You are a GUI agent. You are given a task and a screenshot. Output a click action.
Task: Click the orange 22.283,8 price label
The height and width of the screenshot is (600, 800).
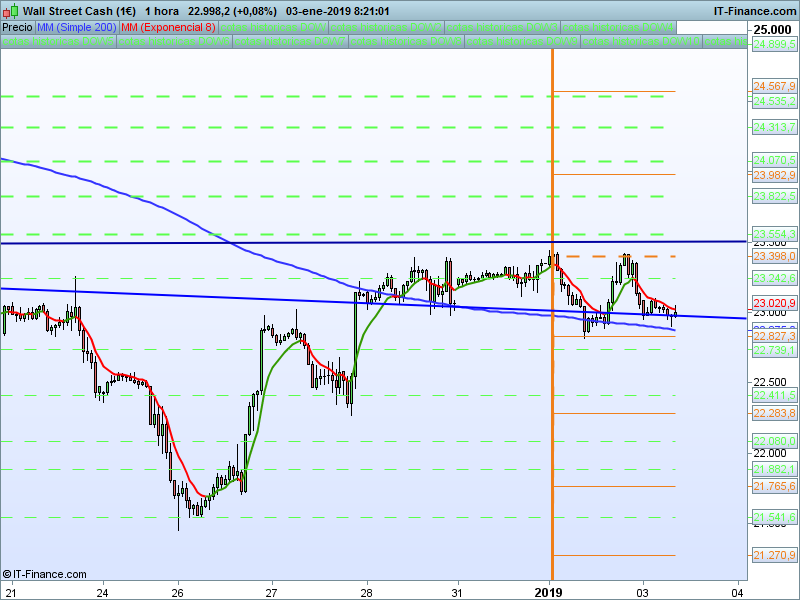774,413
